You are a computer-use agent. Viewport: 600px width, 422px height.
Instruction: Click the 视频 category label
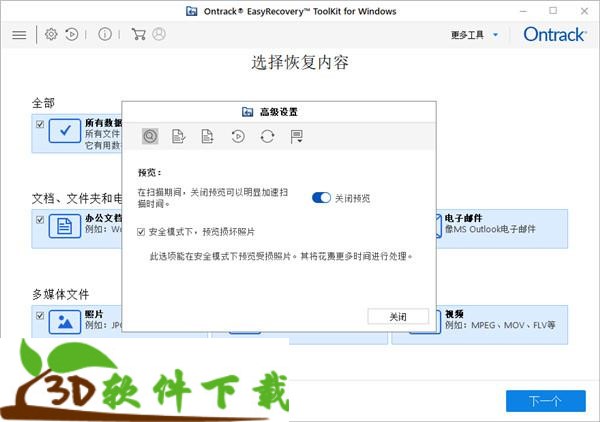click(x=454, y=314)
